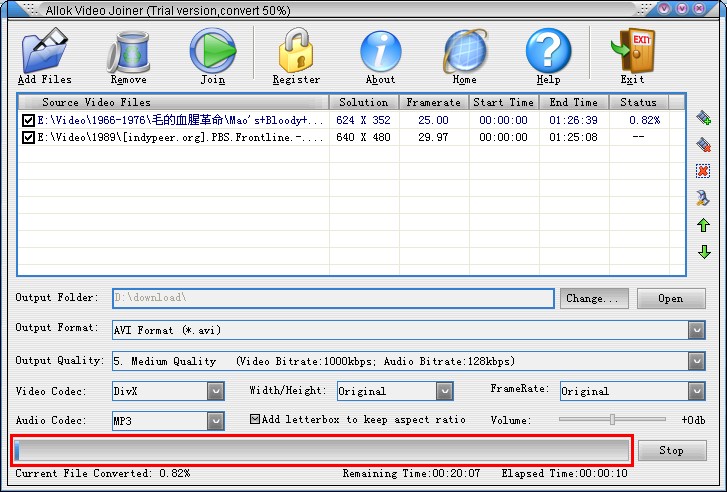Click side icon to add a video file
The width and height of the screenshot is (727, 492).
point(703,117)
